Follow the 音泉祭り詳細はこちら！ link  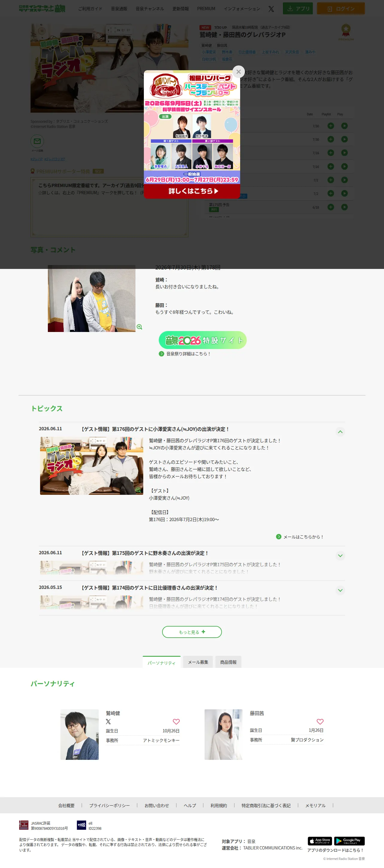[x=188, y=354]
